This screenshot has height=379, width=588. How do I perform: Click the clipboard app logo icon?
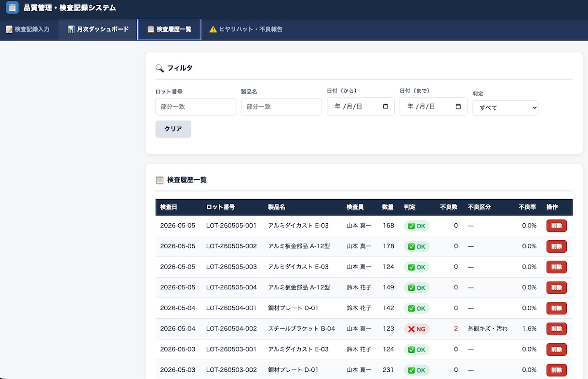(12, 8)
